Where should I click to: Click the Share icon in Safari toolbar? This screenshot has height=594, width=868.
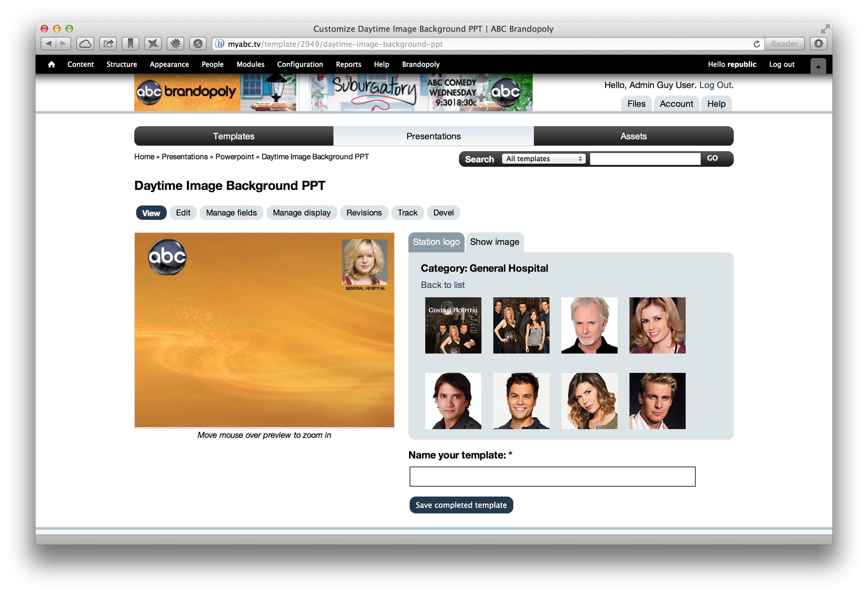pos(108,44)
